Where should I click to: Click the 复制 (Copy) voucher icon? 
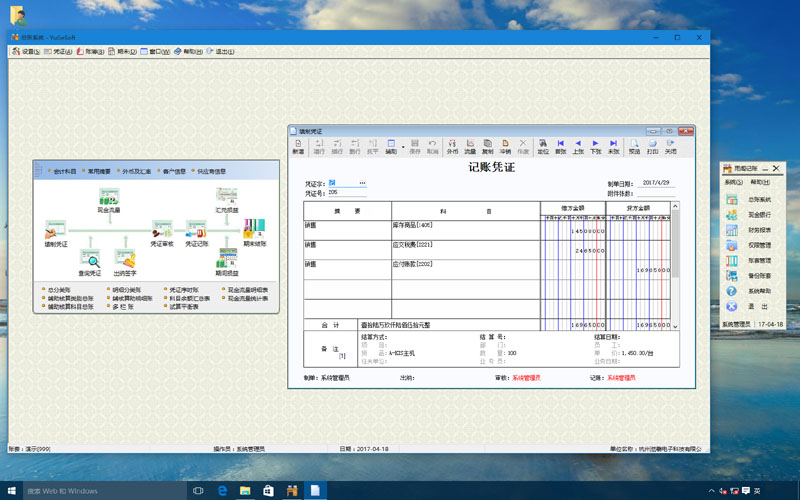click(488, 146)
